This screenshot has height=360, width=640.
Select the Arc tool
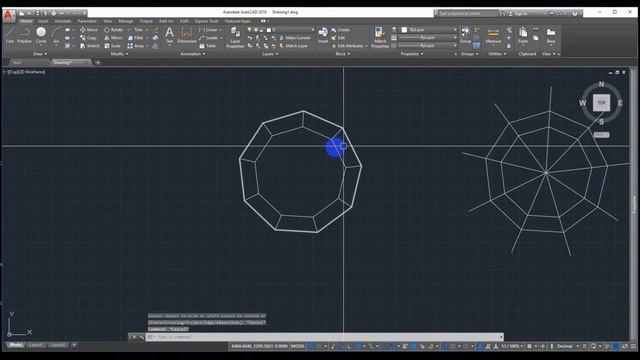click(x=56, y=35)
